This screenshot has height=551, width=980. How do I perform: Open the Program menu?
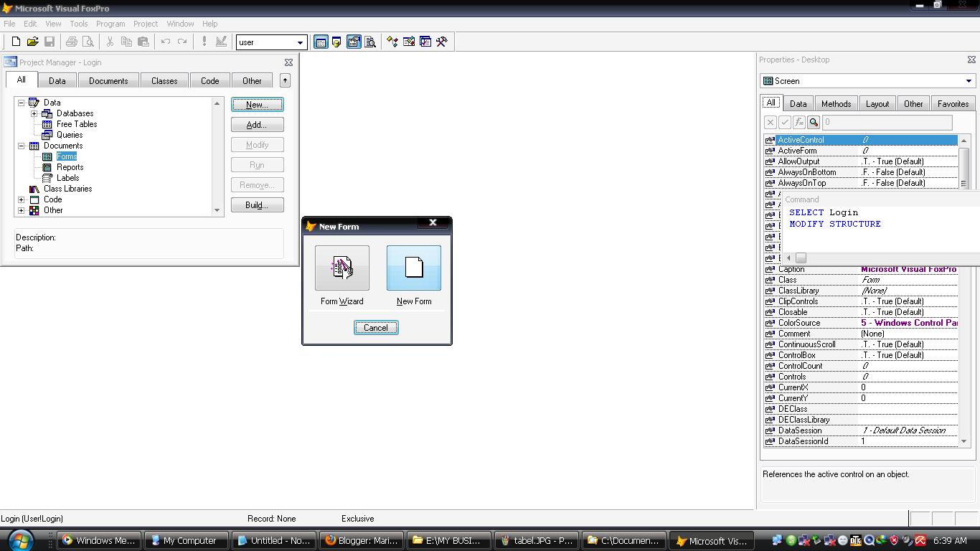(110, 24)
